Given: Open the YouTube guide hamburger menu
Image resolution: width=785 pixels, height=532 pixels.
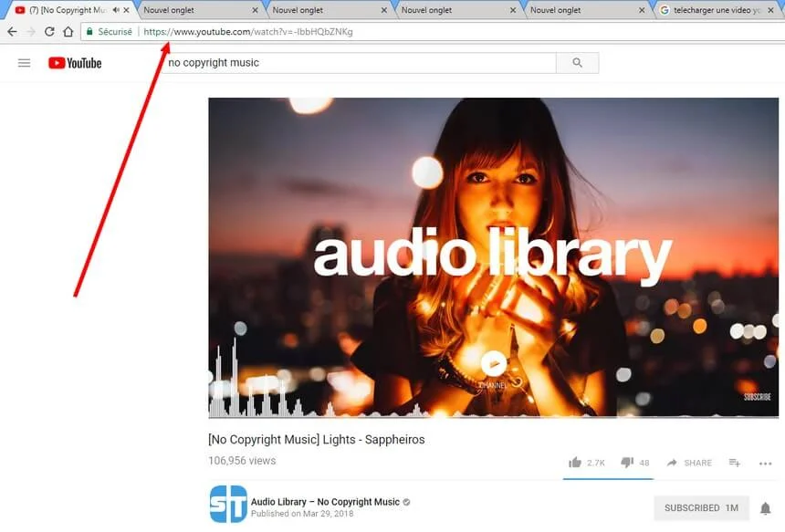Looking at the screenshot, I should [24, 62].
